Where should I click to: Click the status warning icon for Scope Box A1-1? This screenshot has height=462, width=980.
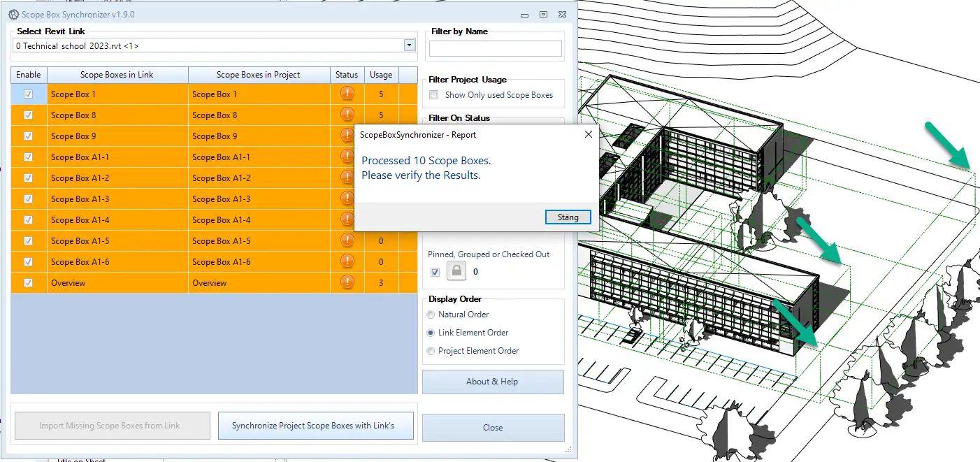tap(347, 157)
